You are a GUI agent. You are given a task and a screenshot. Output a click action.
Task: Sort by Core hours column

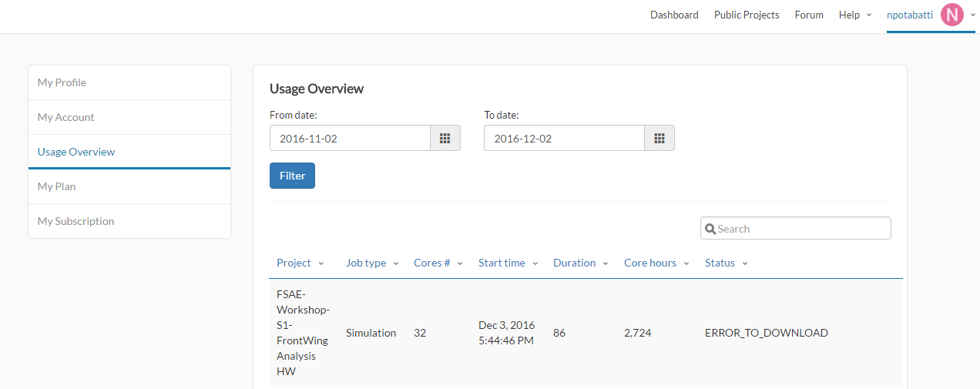[x=656, y=263]
